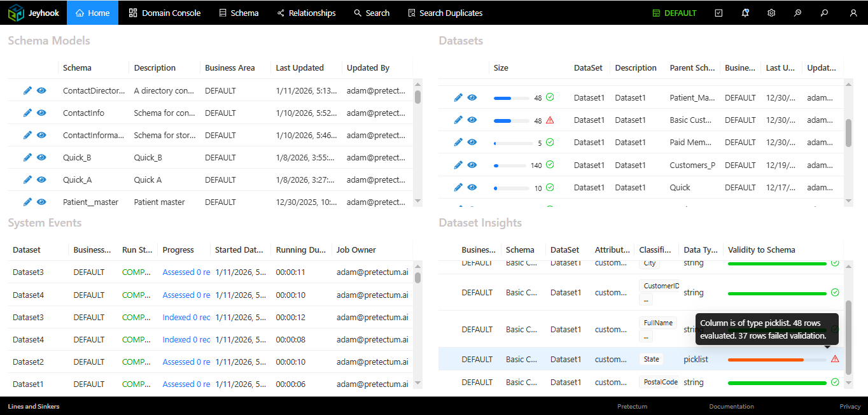
Task: Click the red validity progress bar on State row
Action: click(x=766, y=359)
